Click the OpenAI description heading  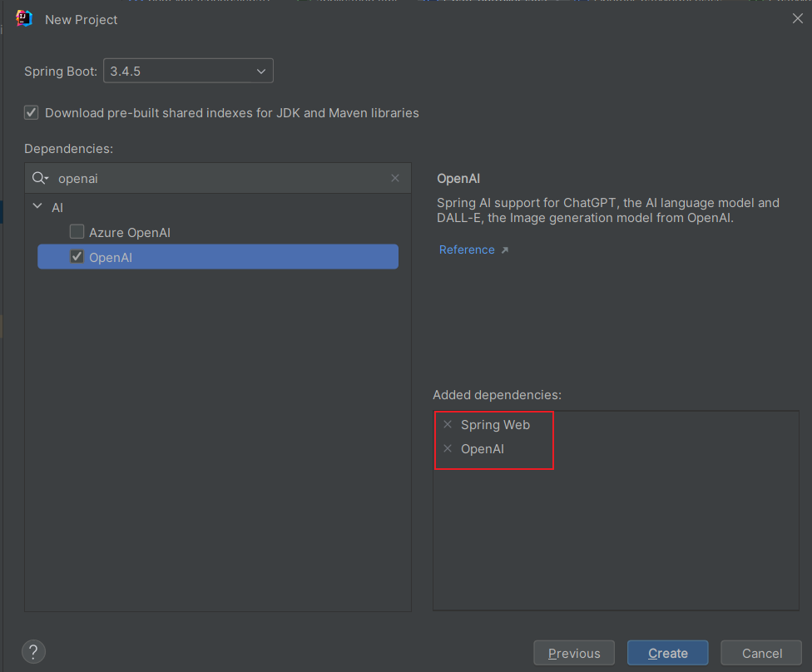point(458,179)
